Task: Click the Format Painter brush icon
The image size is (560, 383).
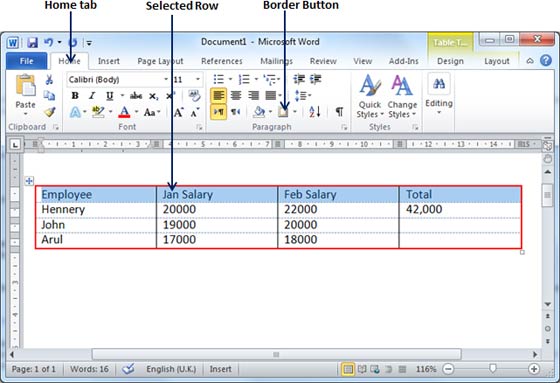Action: pos(50,112)
